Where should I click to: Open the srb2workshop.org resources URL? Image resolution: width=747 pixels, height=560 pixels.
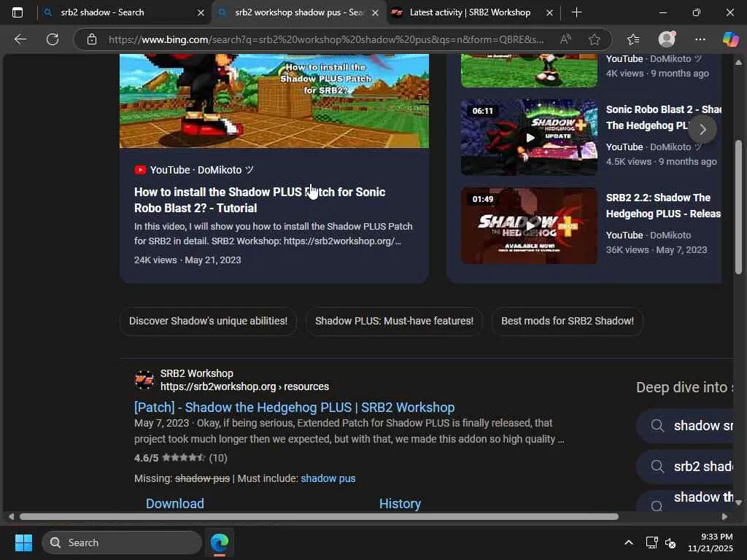[244, 386]
